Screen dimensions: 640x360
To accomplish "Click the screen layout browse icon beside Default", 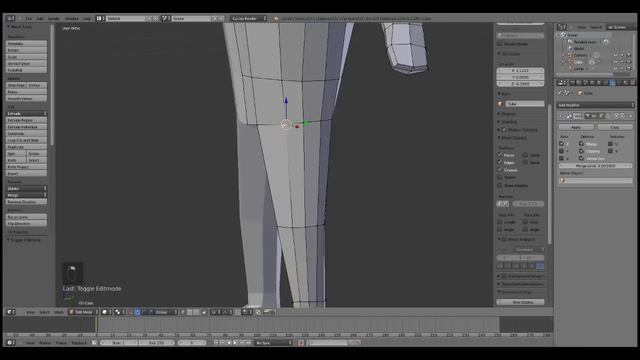I will (x=100, y=18).
